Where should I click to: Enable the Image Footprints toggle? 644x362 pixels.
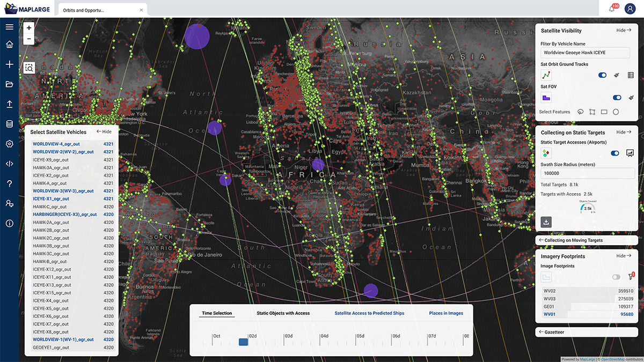click(616, 277)
